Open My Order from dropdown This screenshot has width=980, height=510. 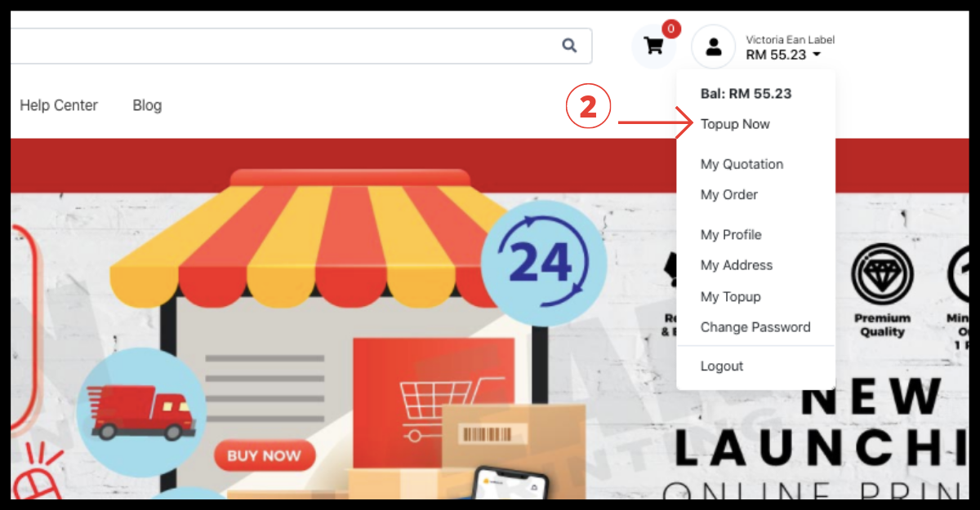[728, 194]
